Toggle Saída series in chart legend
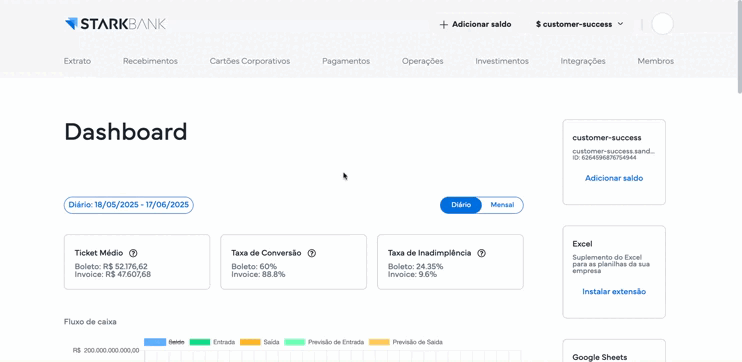This screenshot has width=742, height=362. click(x=259, y=342)
